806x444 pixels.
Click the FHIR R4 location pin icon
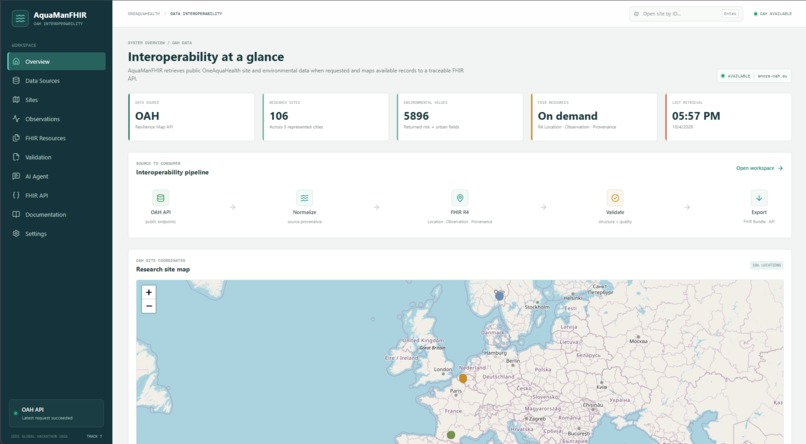point(460,198)
